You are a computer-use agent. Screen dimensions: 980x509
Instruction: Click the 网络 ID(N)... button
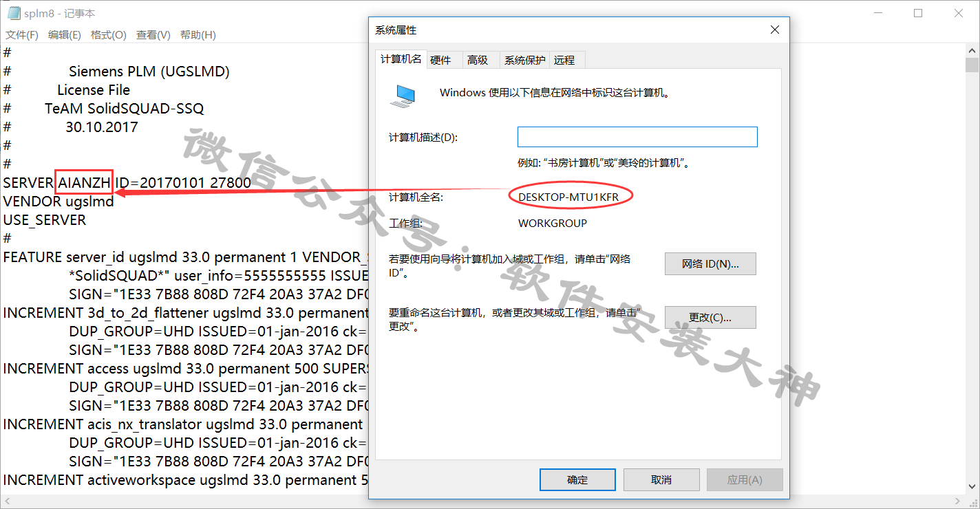click(710, 264)
